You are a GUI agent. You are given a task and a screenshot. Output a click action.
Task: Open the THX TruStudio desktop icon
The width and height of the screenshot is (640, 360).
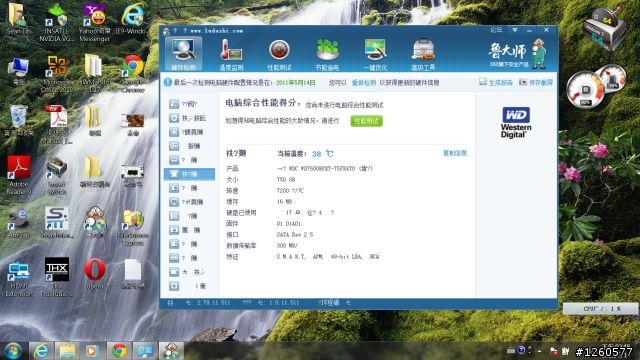(56, 278)
